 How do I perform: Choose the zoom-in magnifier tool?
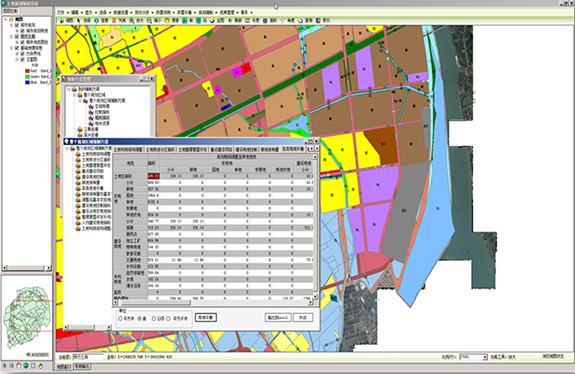(x=131, y=21)
